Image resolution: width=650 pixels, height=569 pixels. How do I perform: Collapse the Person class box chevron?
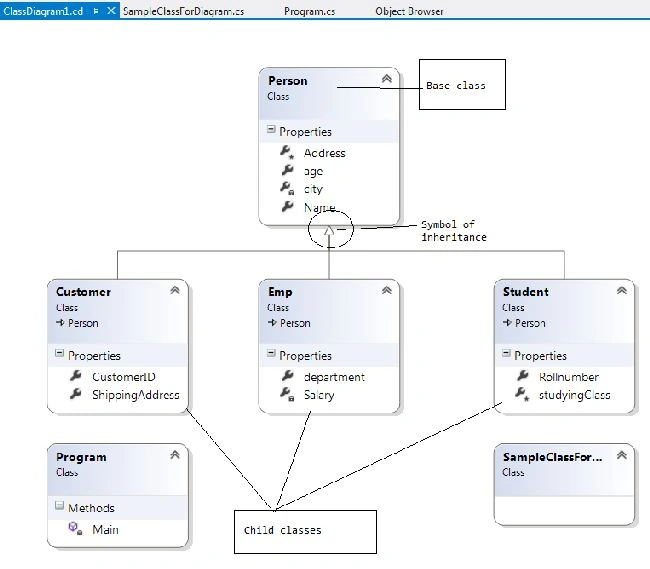[387, 78]
